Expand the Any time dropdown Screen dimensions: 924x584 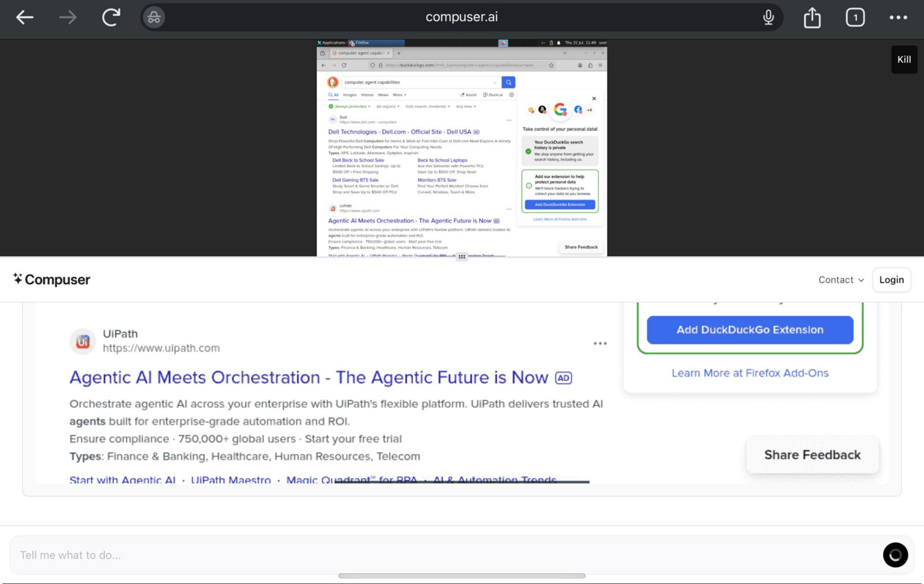(466, 106)
